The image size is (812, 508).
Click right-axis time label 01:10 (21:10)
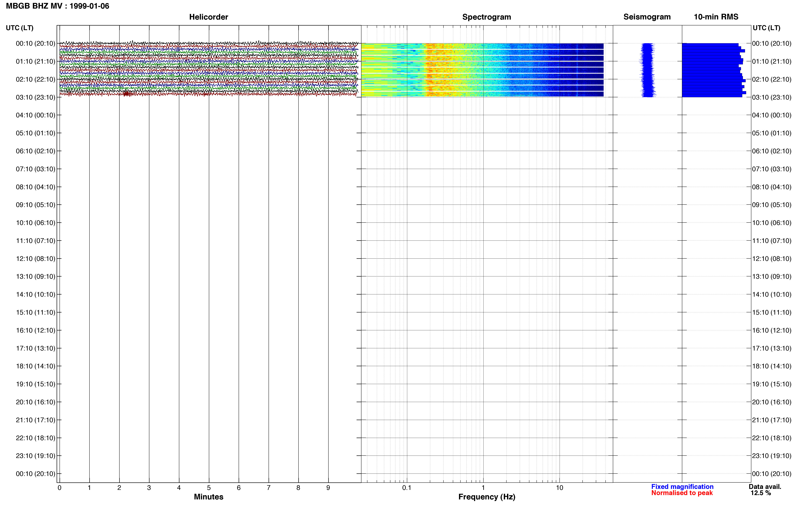pos(772,61)
